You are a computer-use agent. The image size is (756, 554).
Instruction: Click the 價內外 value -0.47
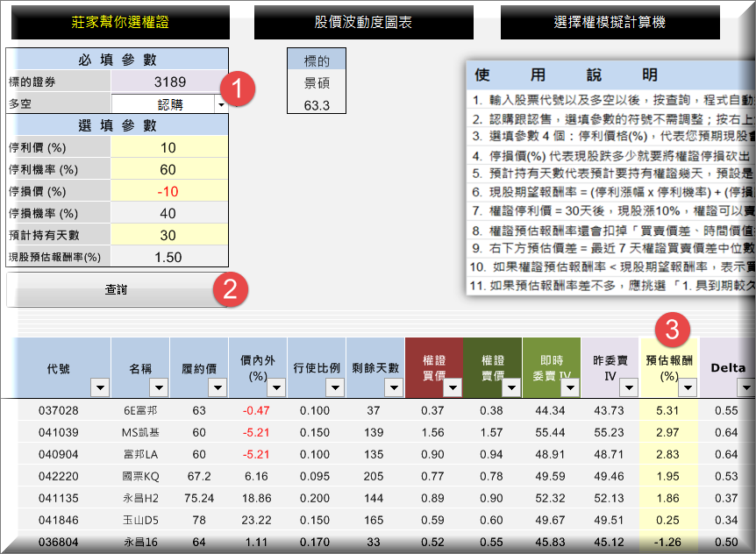point(256,410)
